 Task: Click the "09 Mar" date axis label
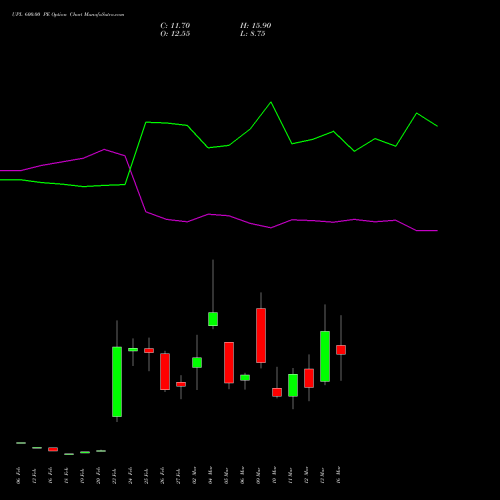pos(258,475)
